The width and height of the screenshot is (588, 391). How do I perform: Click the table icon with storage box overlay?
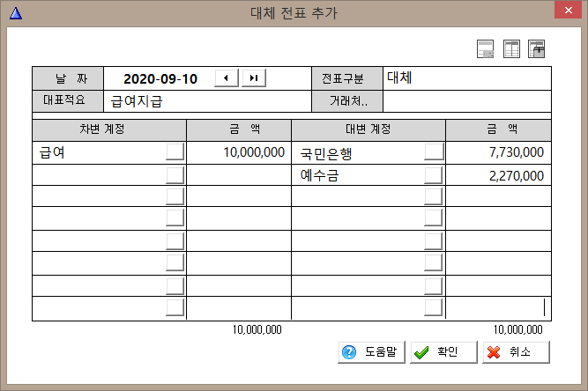pyautogui.click(x=536, y=49)
